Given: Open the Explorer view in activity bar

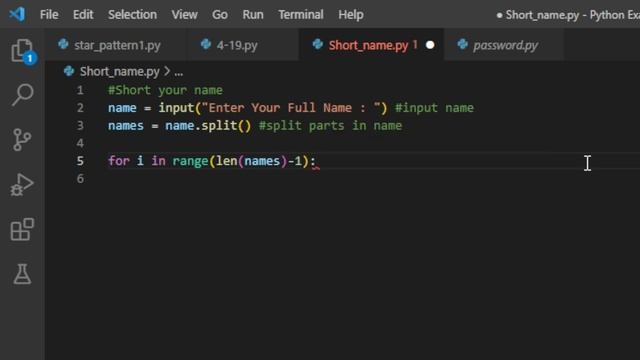Looking at the screenshot, I should pyautogui.click(x=22, y=51).
